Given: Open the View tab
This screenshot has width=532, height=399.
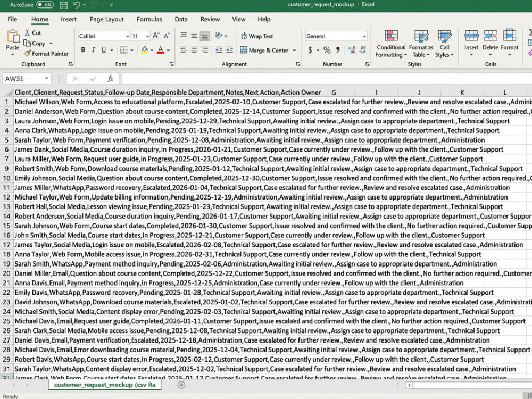Looking at the screenshot, I should (x=238, y=19).
